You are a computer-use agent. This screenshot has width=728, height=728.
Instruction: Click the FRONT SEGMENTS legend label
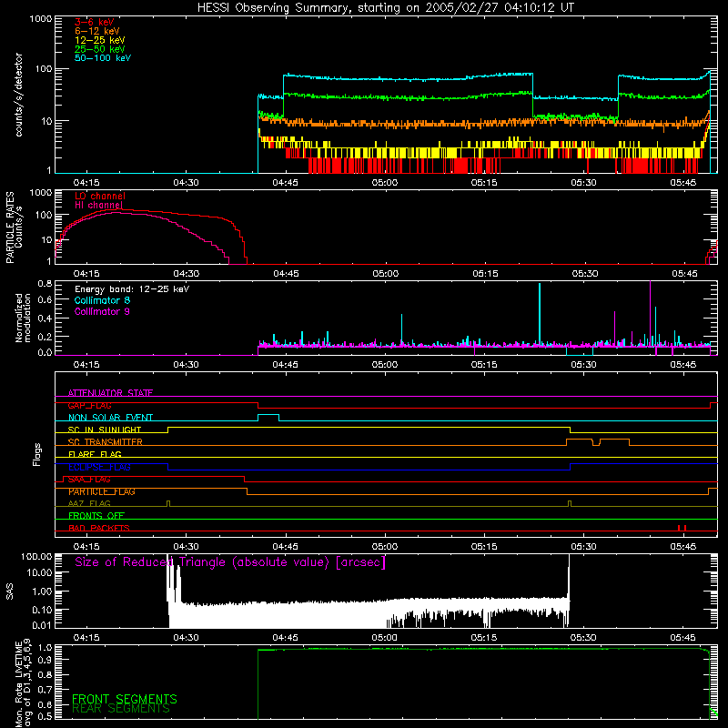point(125,699)
